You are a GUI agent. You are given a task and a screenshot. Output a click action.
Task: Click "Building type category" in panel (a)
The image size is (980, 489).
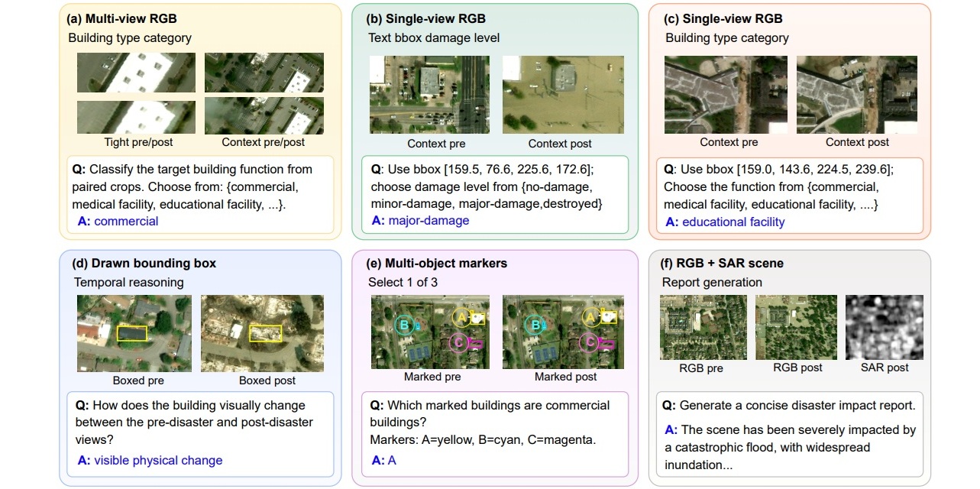[130, 37]
